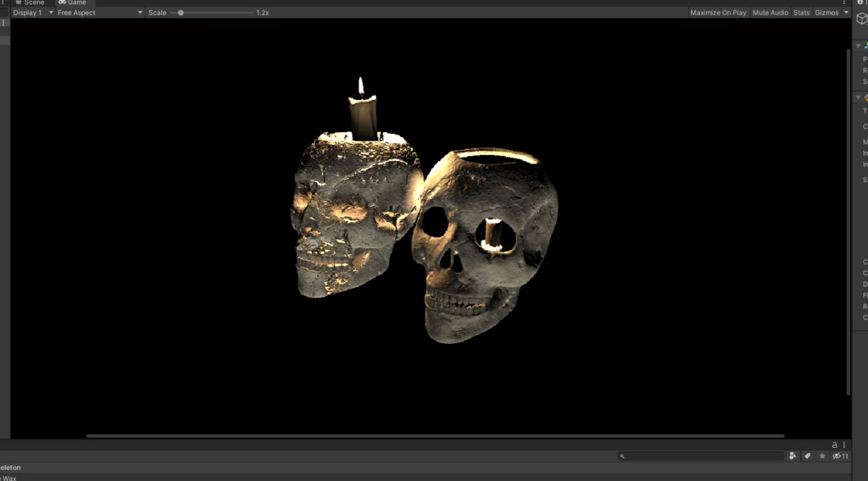Open the left panel's three-dot menu below toolbar
Viewport: 868px width, 481px height.
point(3,23)
